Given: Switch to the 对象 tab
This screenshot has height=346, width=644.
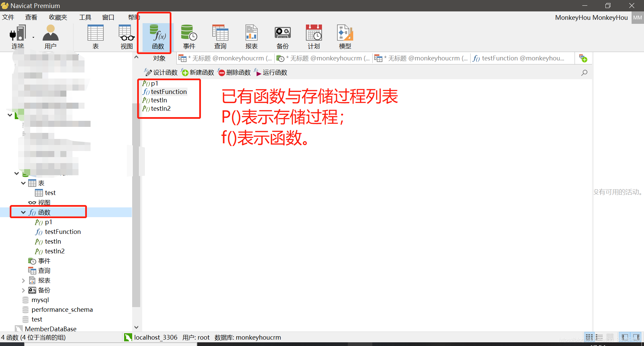Looking at the screenshot, I should coord(159,58).
